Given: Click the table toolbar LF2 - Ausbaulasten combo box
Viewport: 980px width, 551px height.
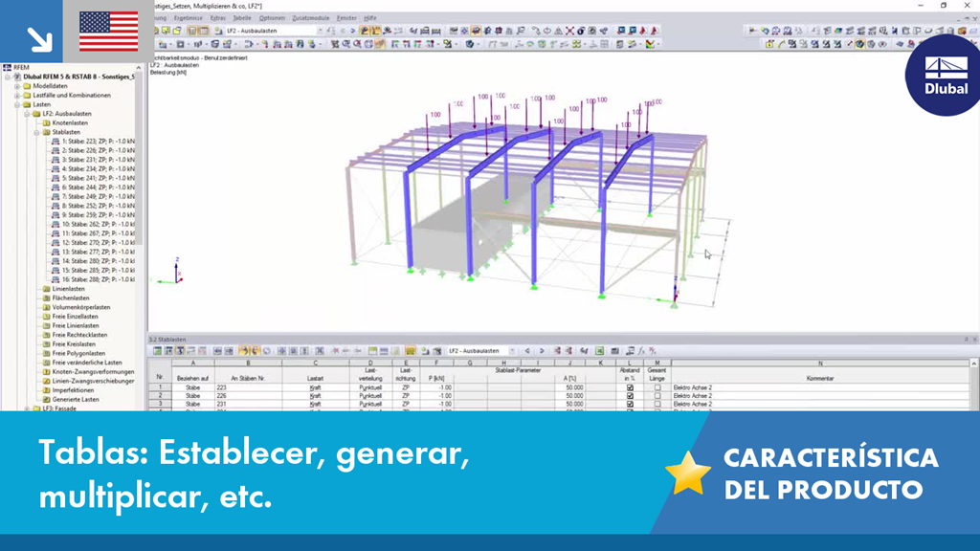Looking at the screenshot, I should [481, 351].
